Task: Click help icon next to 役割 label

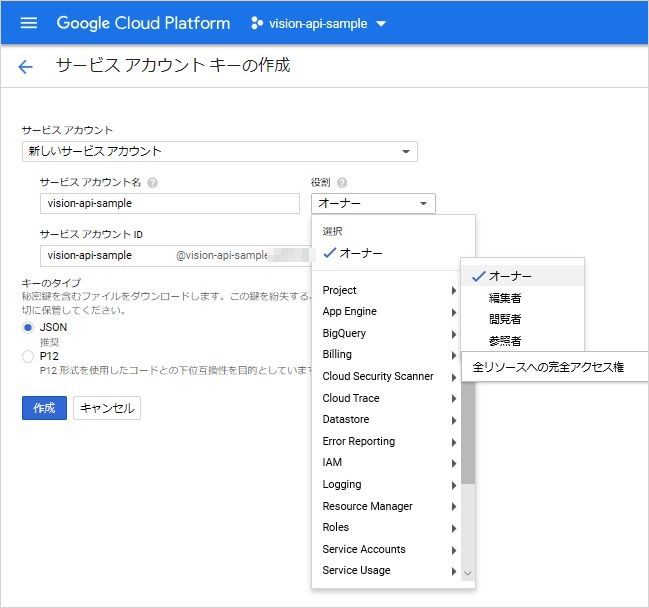Action: pyautogui.click(x=342, y=183)
